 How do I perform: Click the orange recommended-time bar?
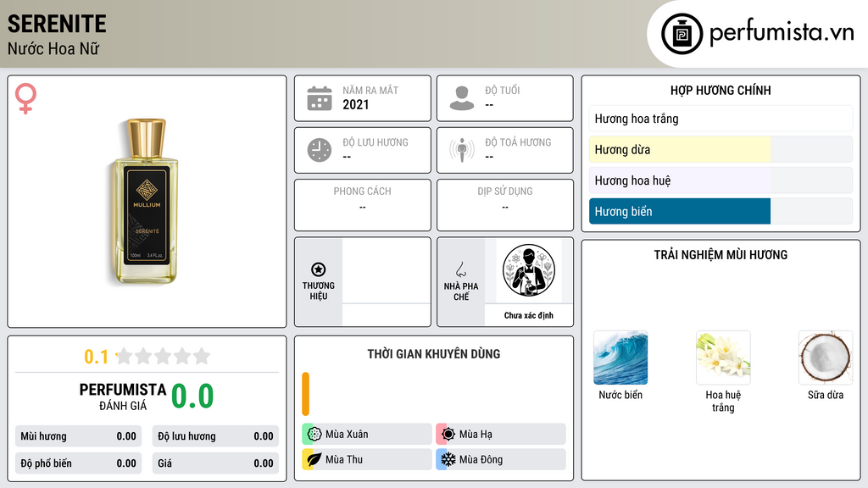pos(305,394)
